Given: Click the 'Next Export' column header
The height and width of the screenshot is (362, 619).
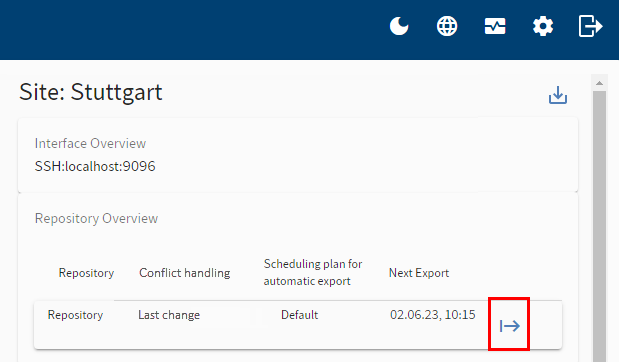Looking at the screenshot, I should tap(419, 273).
